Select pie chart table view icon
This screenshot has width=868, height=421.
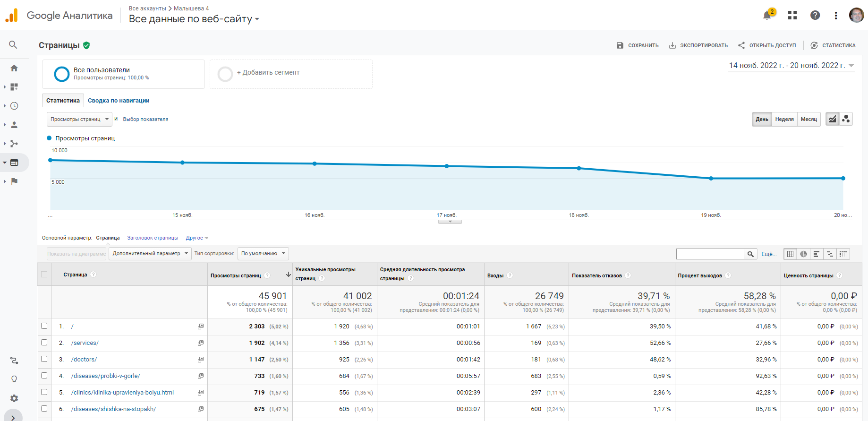803,254
